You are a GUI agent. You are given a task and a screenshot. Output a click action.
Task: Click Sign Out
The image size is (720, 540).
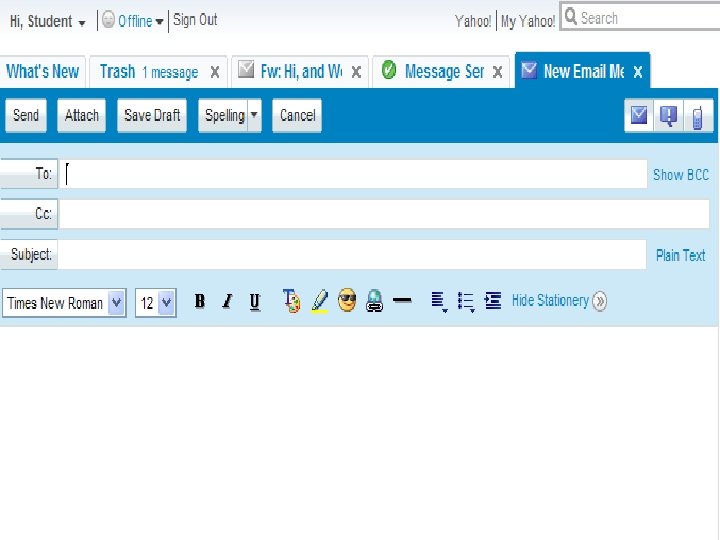pos(195,20)
